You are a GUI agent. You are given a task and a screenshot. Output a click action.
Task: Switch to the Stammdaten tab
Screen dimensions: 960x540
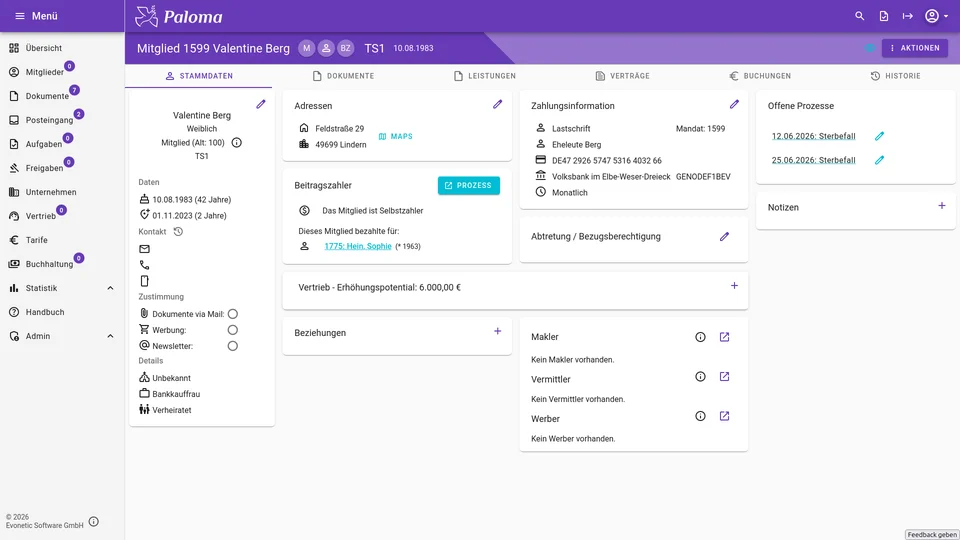tap(199, 76)
